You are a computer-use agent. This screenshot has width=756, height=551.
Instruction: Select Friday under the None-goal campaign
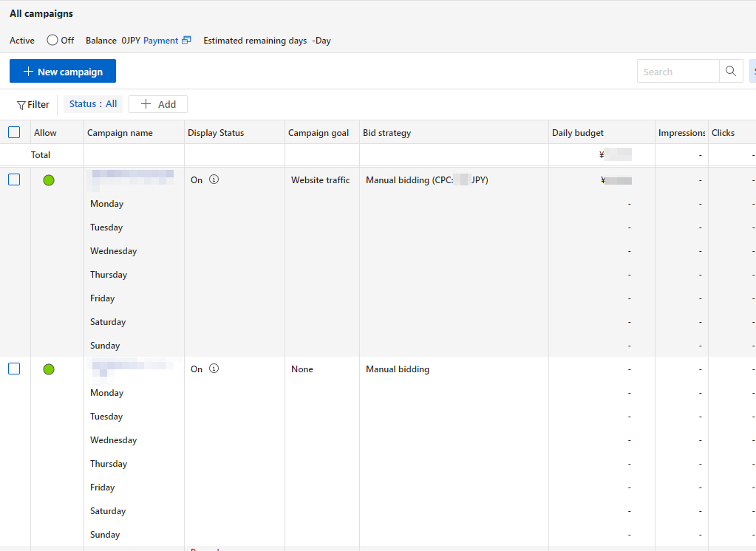pos(103,487)
